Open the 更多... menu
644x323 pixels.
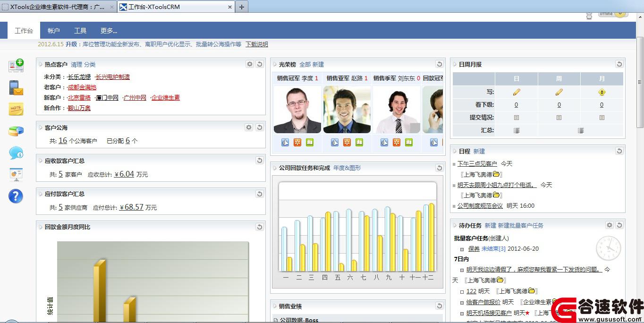[109, 31]
